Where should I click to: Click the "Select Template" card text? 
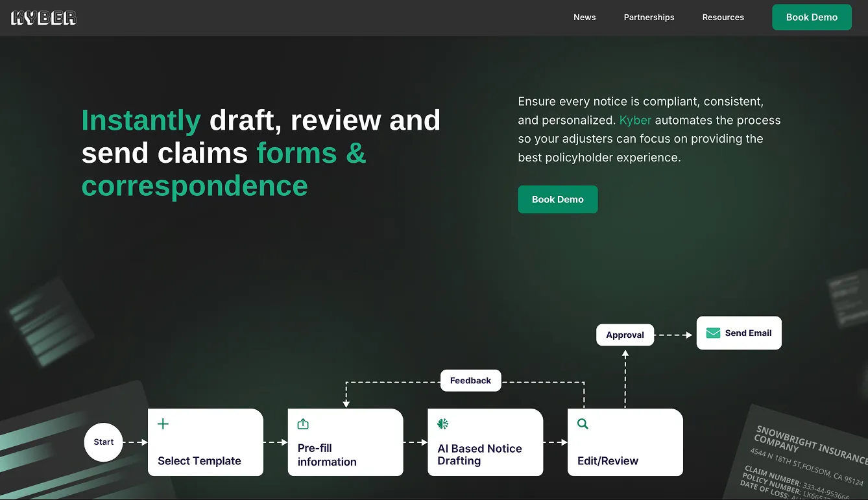[199, 461]
